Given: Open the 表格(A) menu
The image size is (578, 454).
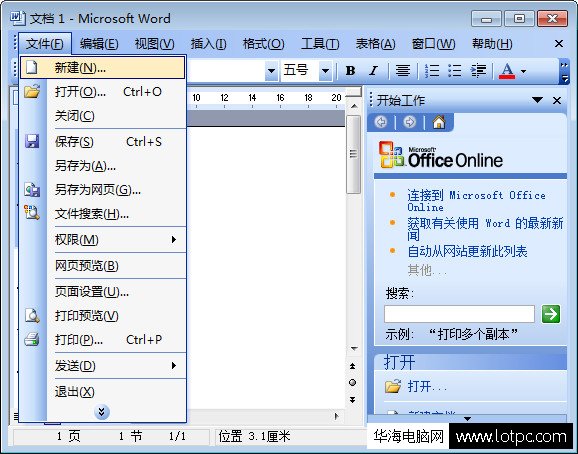Looking at the screenshot, I should 375,44.
